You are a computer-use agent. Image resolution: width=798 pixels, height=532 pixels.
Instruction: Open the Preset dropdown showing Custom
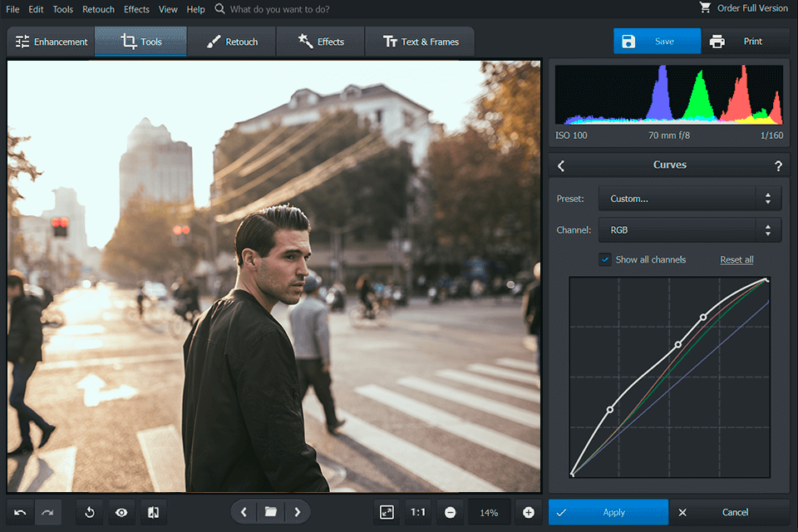[x=689, y=199]
